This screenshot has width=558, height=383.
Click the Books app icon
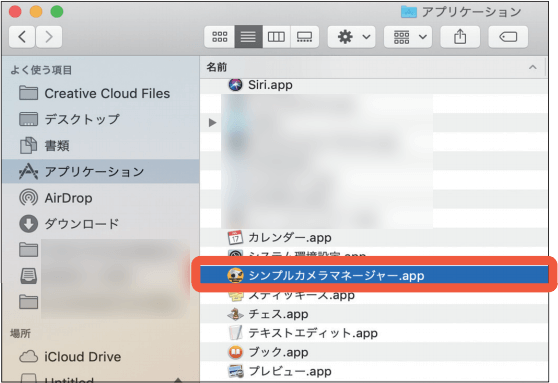(x=235, y=352)
